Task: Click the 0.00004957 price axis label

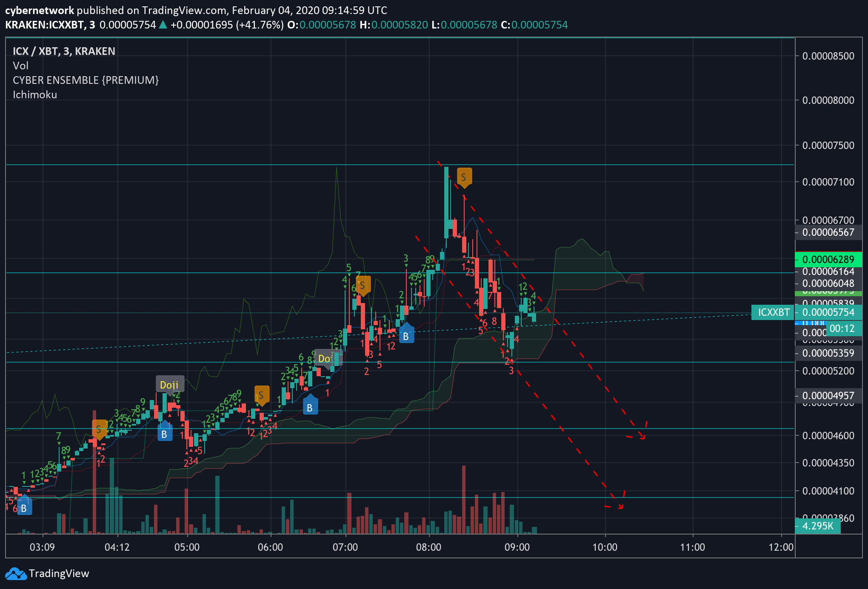Action: pyautogui.click(x=828, y=396)
